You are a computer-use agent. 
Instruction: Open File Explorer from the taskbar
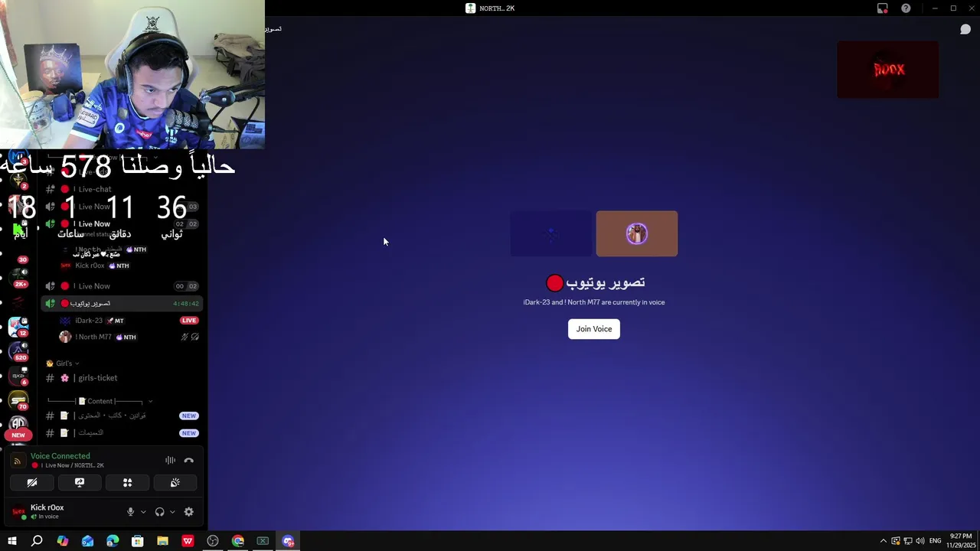coord(162,541)
